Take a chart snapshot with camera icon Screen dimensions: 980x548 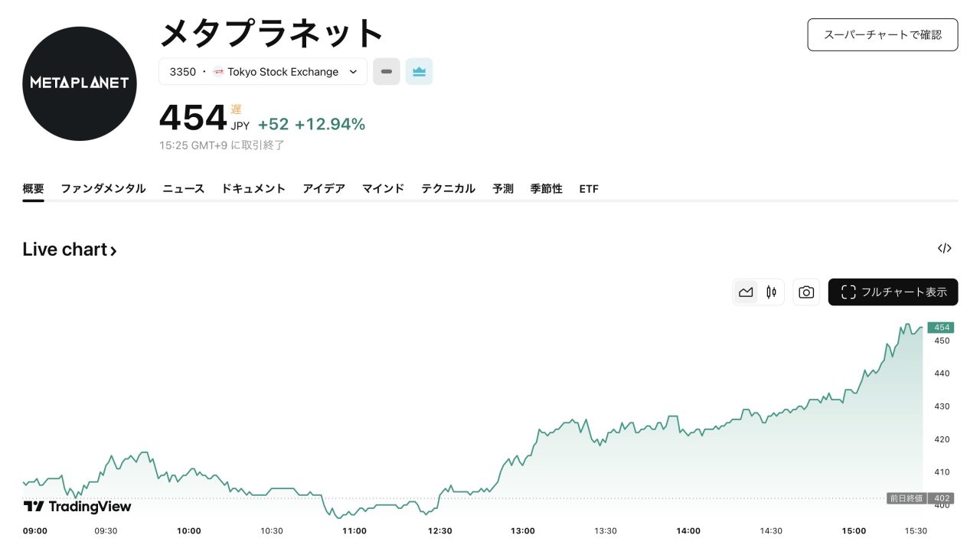(806, 292)
